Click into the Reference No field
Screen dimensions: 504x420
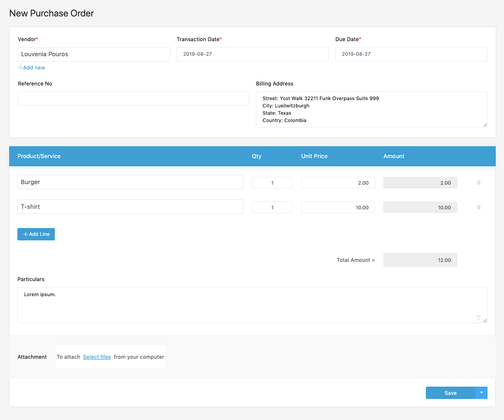133,98
